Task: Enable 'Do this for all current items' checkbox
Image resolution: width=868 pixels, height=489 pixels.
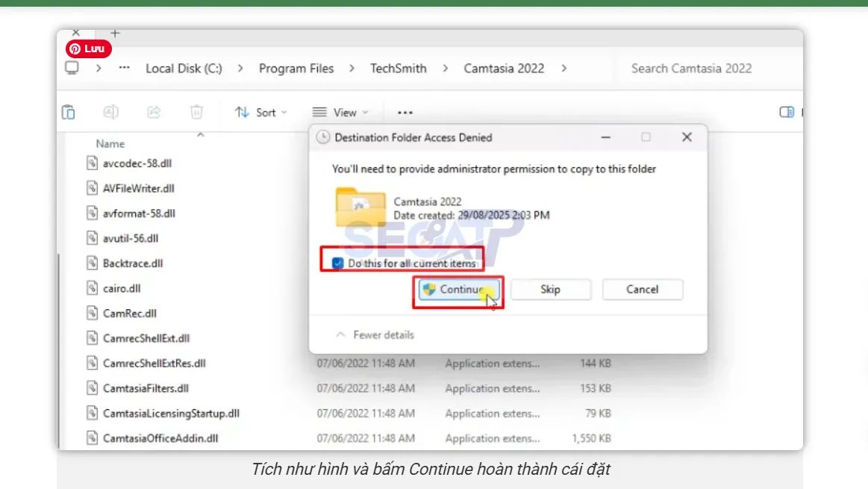Action: pyautogui.click(x=337, y=263)
